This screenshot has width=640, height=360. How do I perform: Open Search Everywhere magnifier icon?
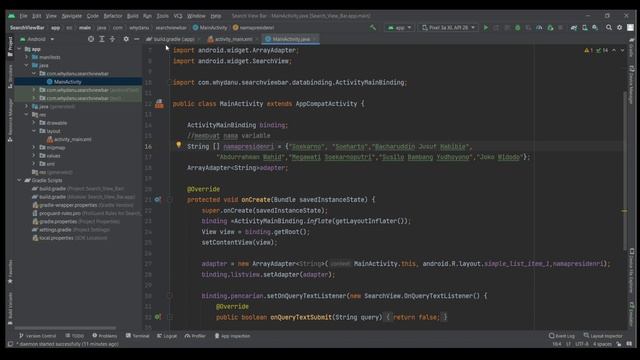pos(609,27)
